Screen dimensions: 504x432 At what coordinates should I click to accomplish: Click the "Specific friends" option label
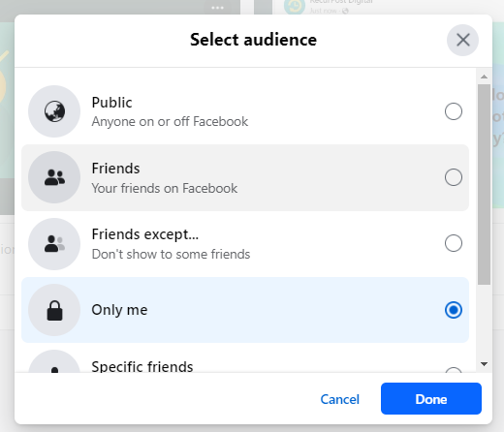(142, 366)
